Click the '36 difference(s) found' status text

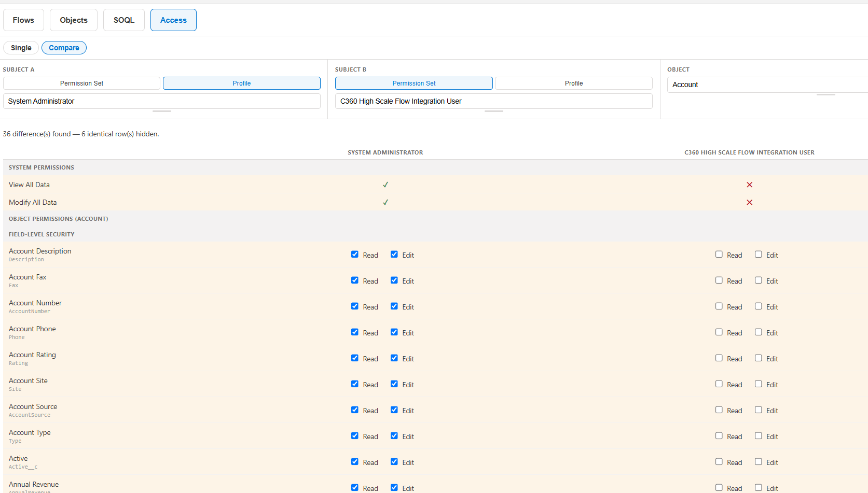point(37,134)
